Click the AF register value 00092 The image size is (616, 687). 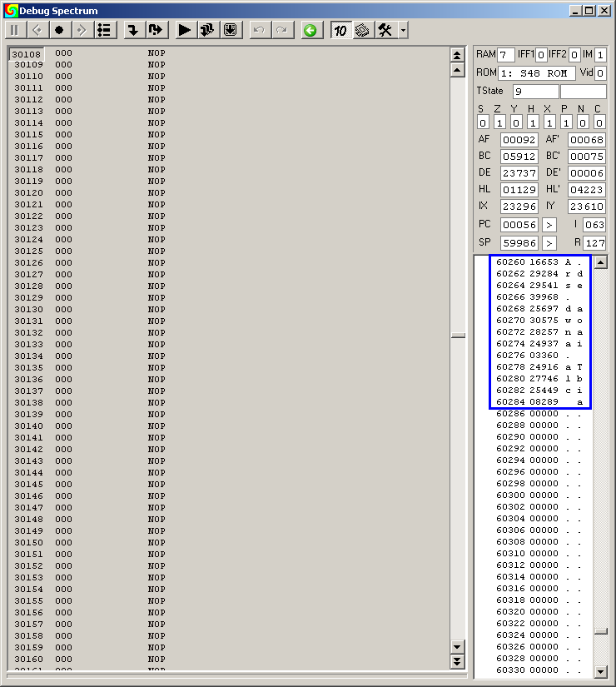519,140
